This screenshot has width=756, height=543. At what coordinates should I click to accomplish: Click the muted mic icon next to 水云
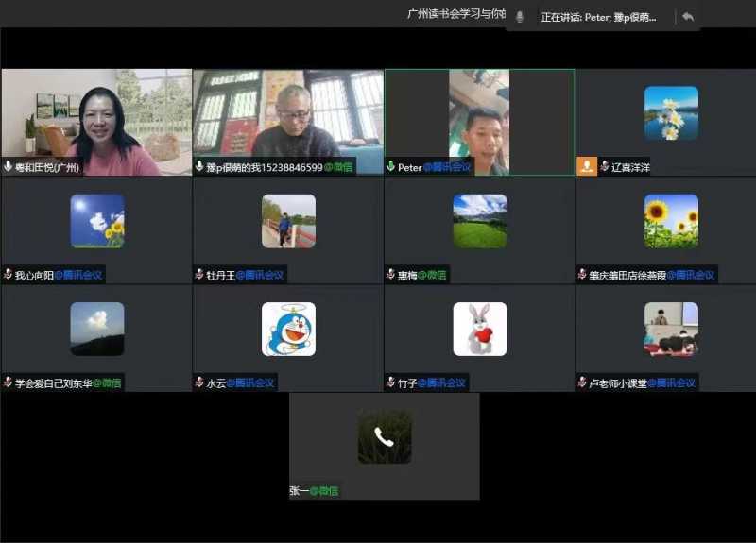199,382
